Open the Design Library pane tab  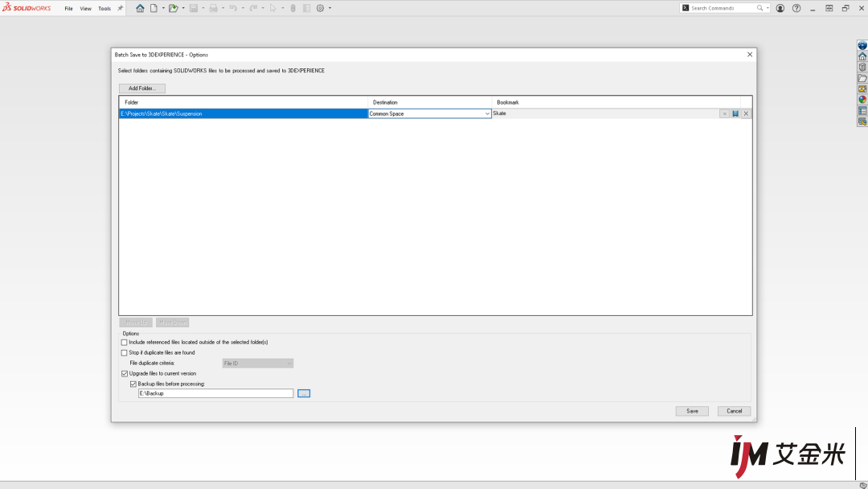pos(862,67)
